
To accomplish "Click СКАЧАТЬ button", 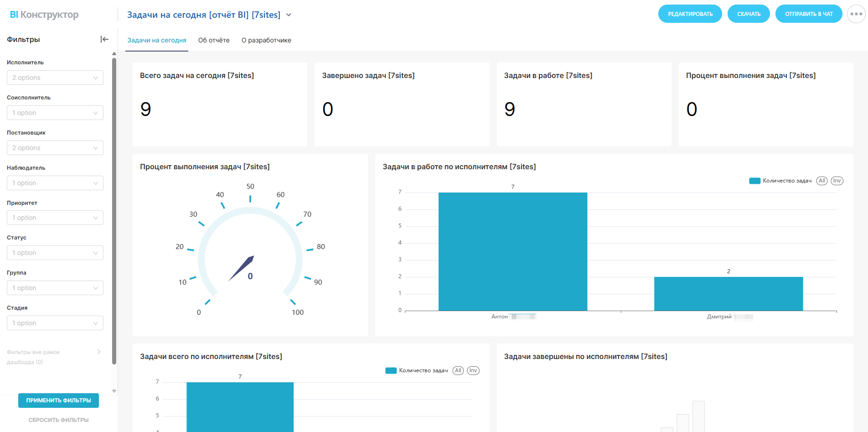I will tap(749, 14).
